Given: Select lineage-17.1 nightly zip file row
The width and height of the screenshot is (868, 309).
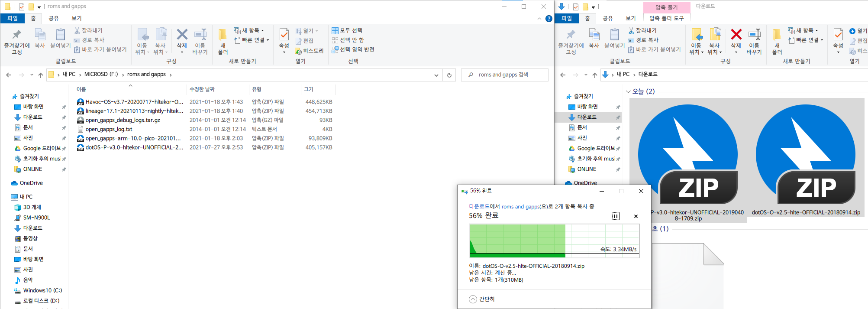Looking at the screenshot, I should point(204,111).
